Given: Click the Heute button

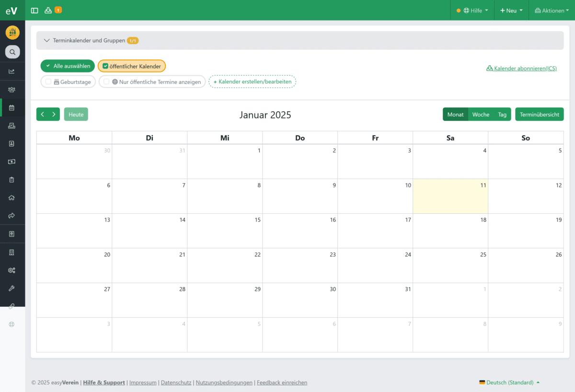Looking at the screenshot, I should (76, 115).
